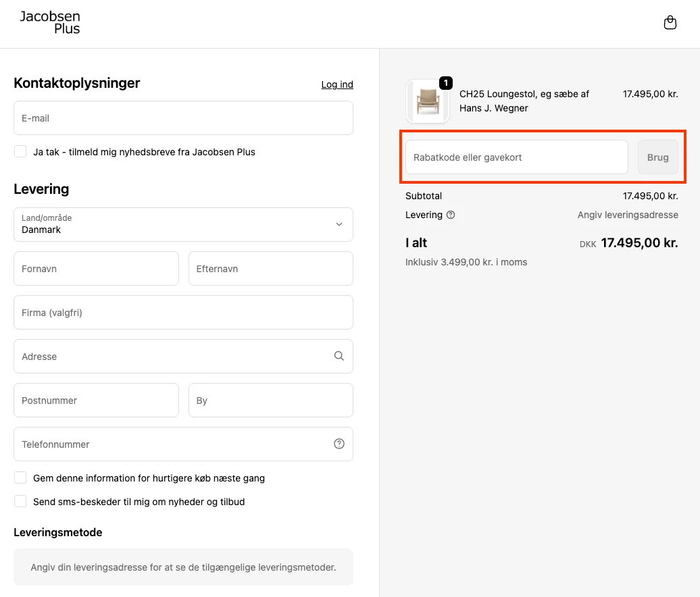Click the 'Rabatkode eller gavekort' field
This screenshot has height=597, width=700.
click(516, 157)
